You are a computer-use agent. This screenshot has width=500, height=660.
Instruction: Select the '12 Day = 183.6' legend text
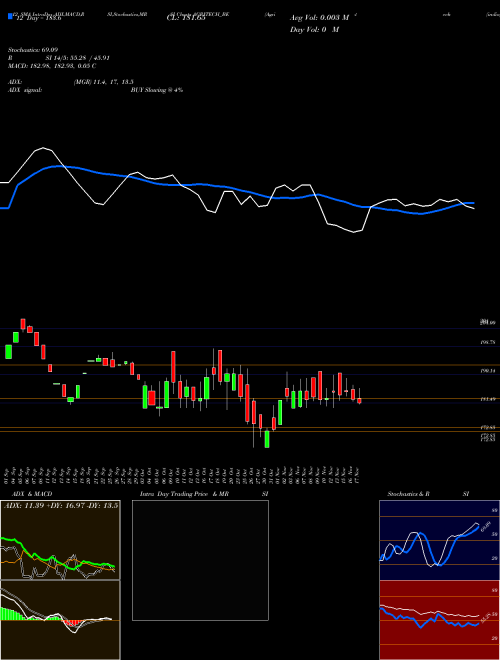pos(38,18)
